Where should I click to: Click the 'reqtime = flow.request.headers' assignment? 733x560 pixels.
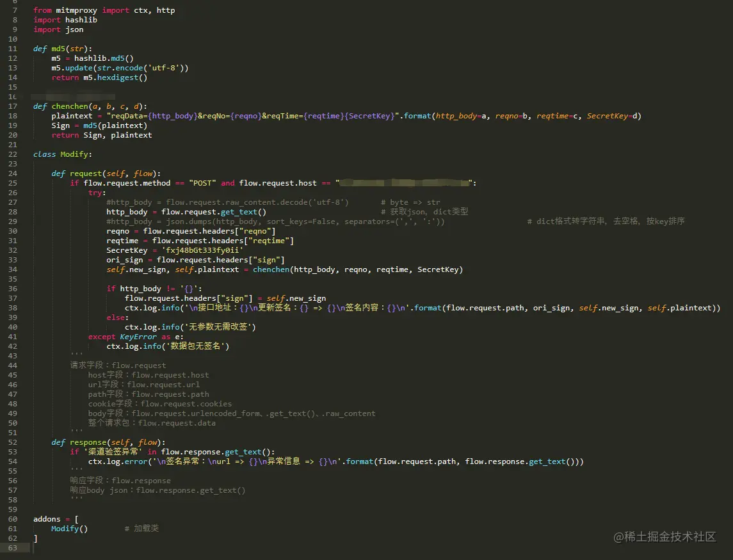pyautogui.click(x=200, y=241)
